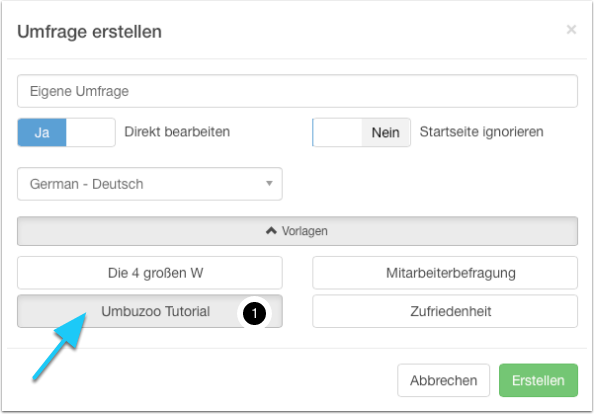Select the Mitarbeiterbefragung template
This screenshot has height=414, width=594.
tap(445, 273)
